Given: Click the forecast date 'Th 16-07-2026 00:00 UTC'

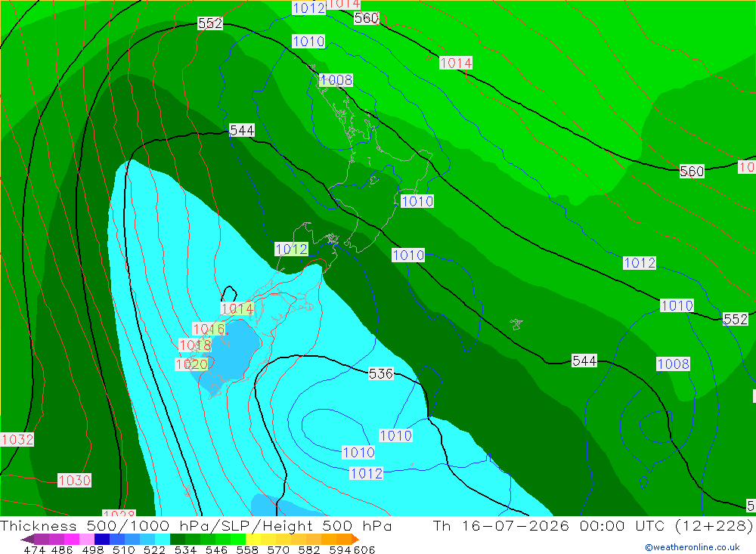Looking at the screenshot, I should pos(549,525).
